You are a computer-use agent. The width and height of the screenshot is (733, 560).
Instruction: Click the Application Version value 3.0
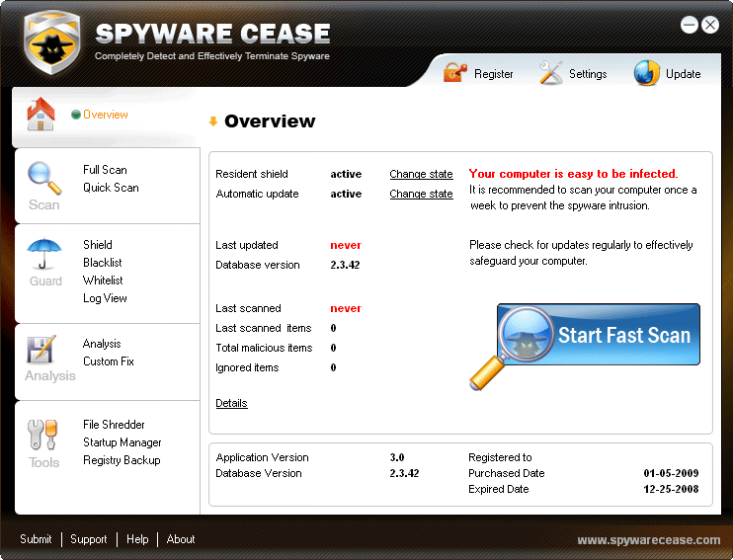click(397, 457)
